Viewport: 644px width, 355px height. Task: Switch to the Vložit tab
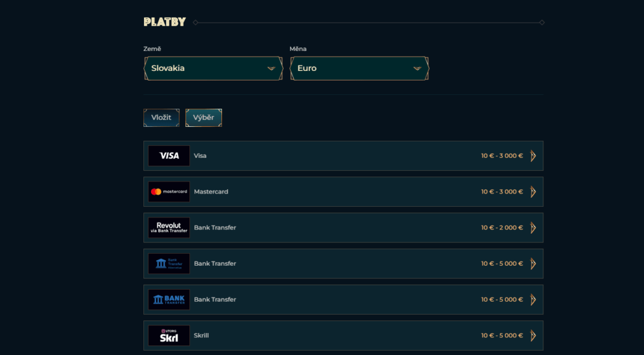[x=162, y=117]
